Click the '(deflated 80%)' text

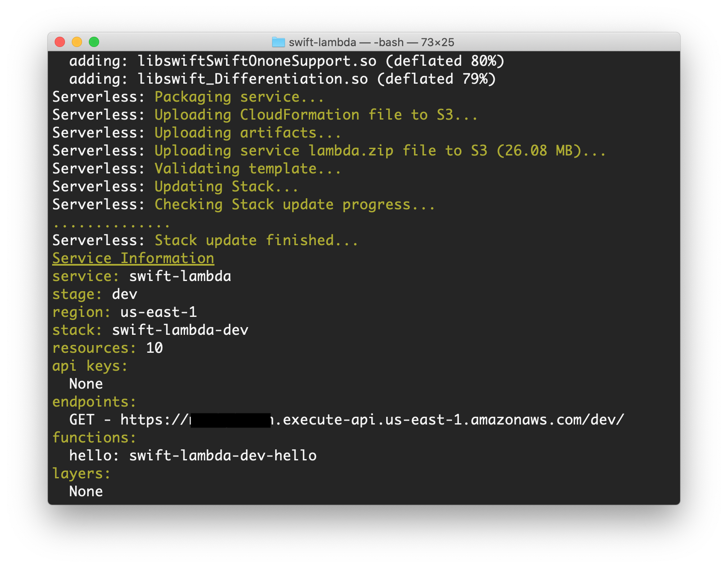[x=445, y=61]
